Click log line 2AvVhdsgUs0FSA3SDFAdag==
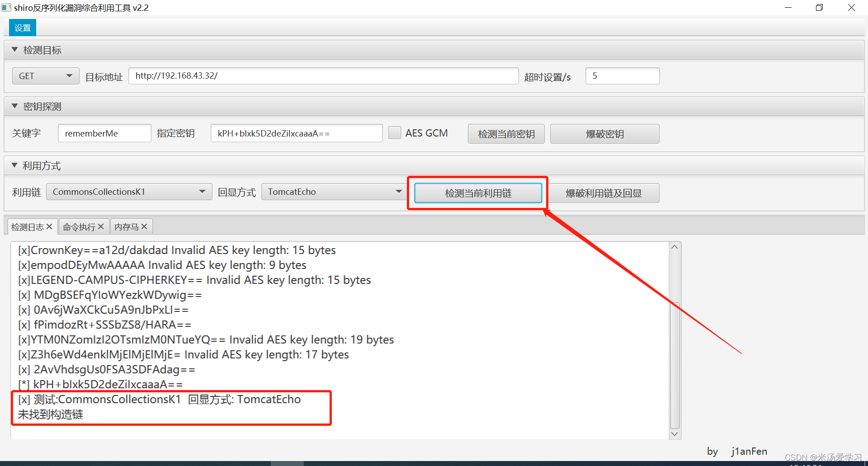 (107, 370)
